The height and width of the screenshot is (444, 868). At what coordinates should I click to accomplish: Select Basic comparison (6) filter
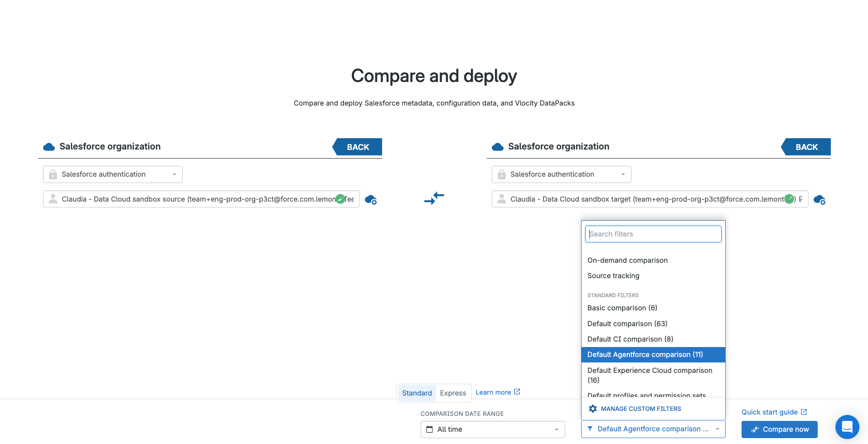tap(653, 308)
